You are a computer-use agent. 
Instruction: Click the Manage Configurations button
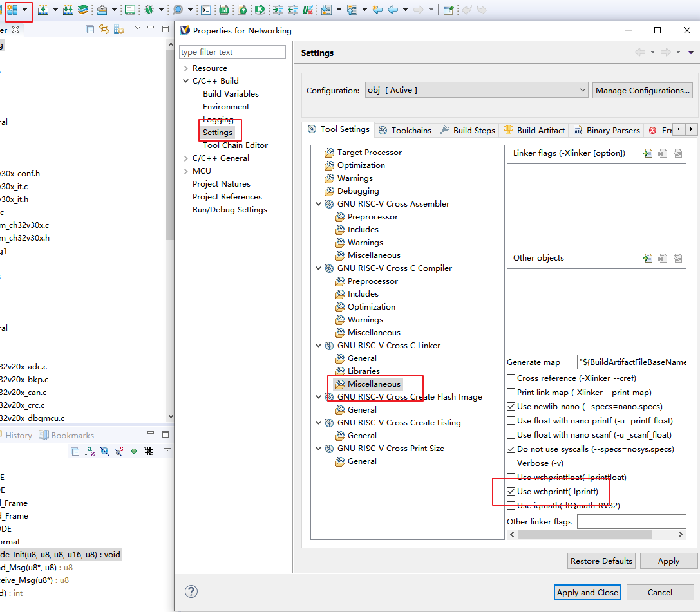coord(642,90)
